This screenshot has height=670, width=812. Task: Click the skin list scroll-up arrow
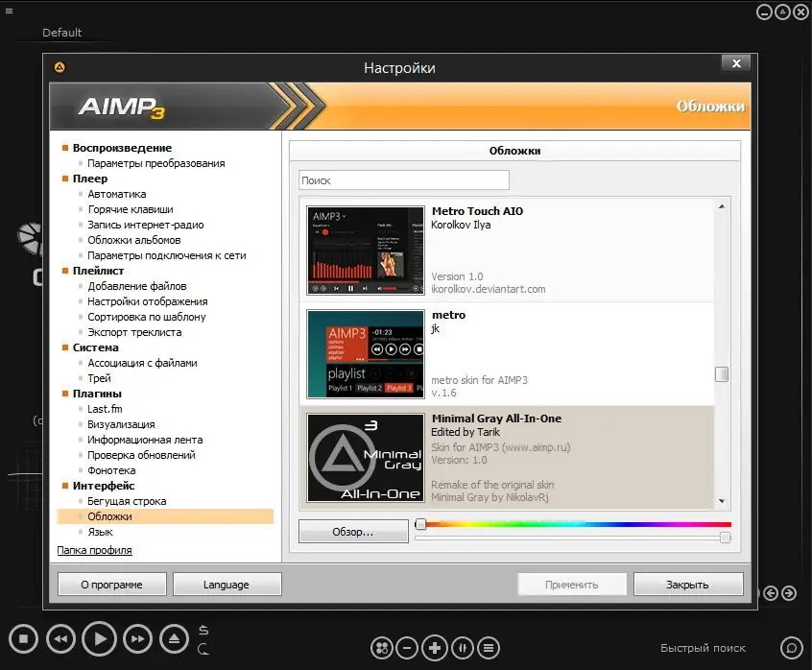(722, 206)
